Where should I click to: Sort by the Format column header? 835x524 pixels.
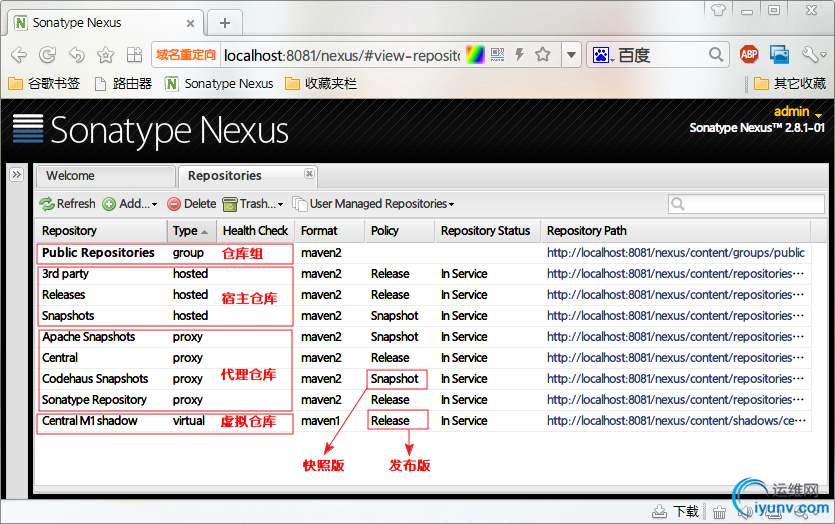click(330, 231)
